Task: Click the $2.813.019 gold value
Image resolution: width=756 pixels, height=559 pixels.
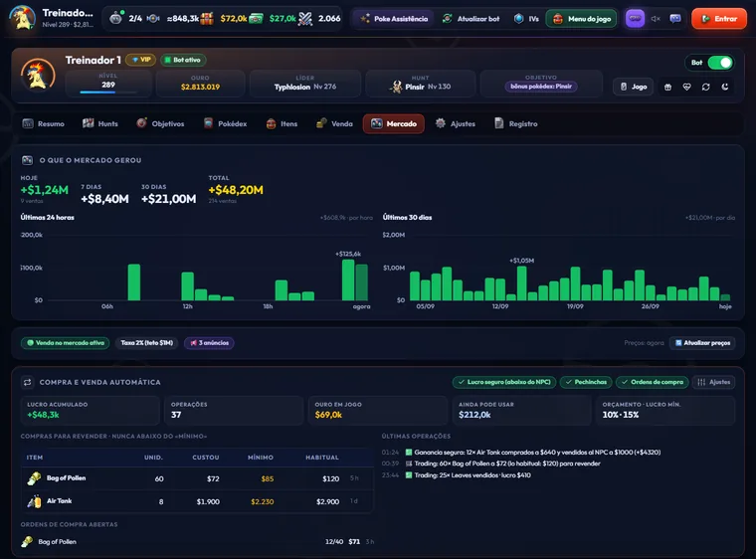Action: click(x=200, y=87)
